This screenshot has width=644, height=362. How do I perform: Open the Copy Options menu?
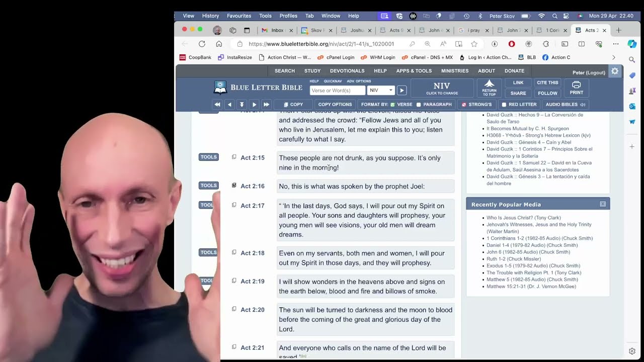pyautogui.click(x=335, y=105)
